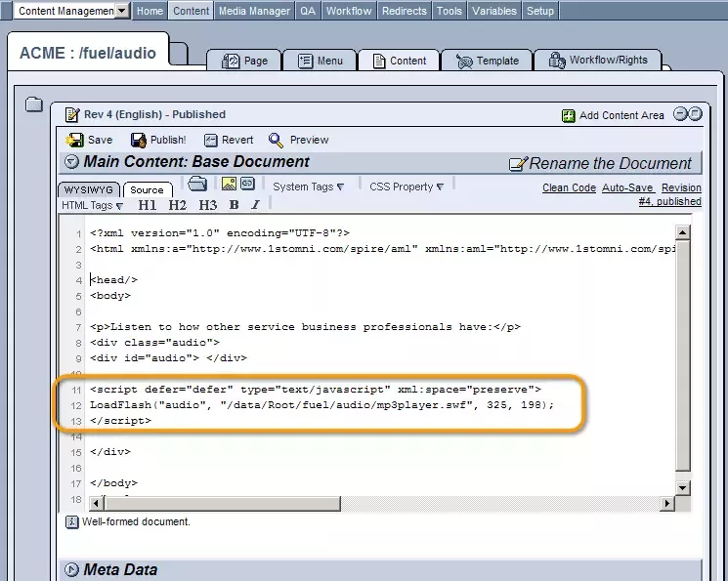Image resolution: width=728 pixels, height=581 pixels.
Task: Click the #4, published link
Action: tap(669, 201)
